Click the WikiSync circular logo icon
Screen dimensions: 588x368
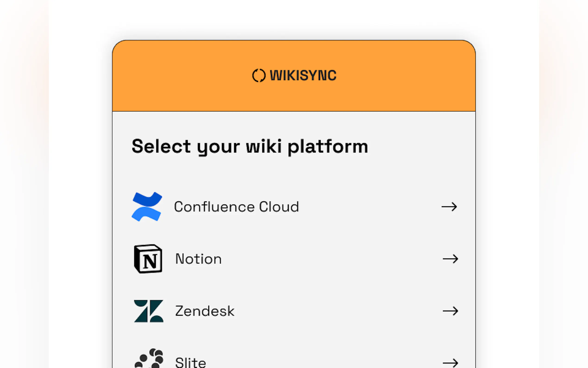(259, 76)
